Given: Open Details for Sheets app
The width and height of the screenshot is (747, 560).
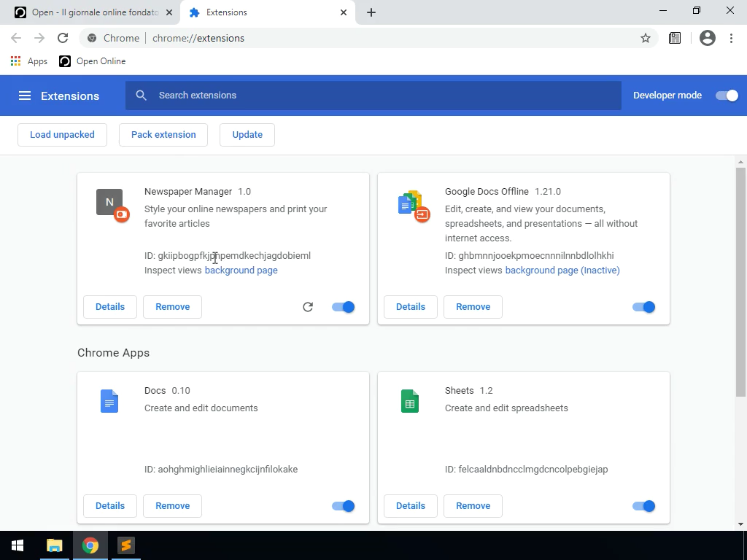Looking at the screenshot, I should 411,506.
